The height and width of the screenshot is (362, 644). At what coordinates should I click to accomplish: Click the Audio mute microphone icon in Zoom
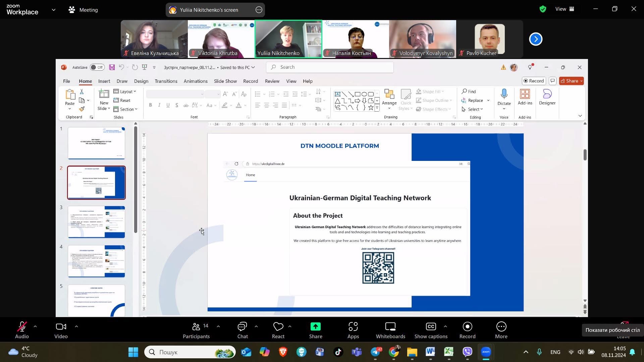point(22,326)
